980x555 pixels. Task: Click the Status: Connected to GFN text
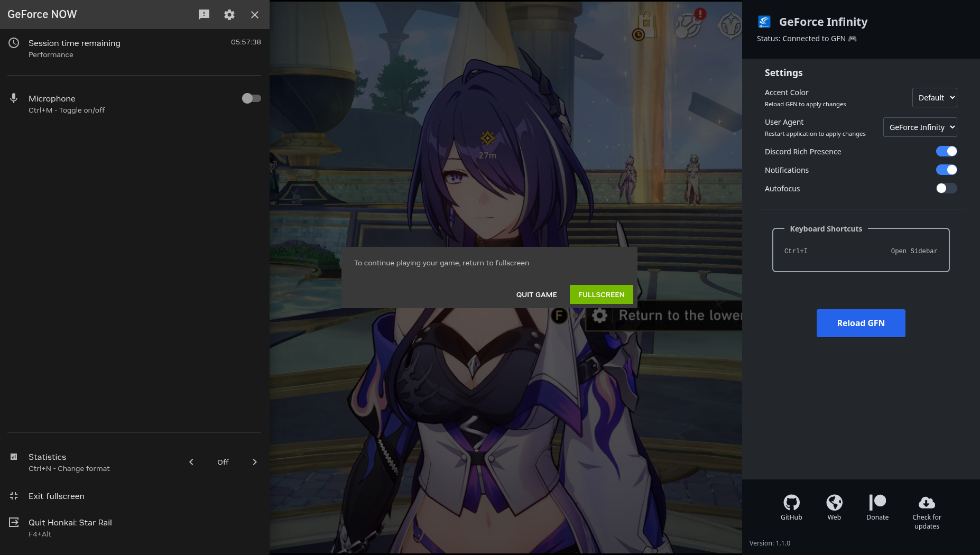(x=807, y=39)
